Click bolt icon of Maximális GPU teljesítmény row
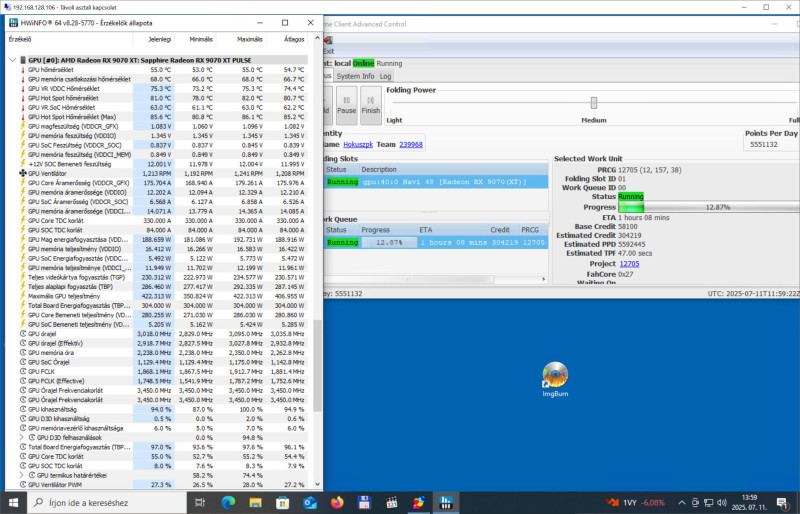Viewport: 800px width, 514px height. click(x=23, y=296)
